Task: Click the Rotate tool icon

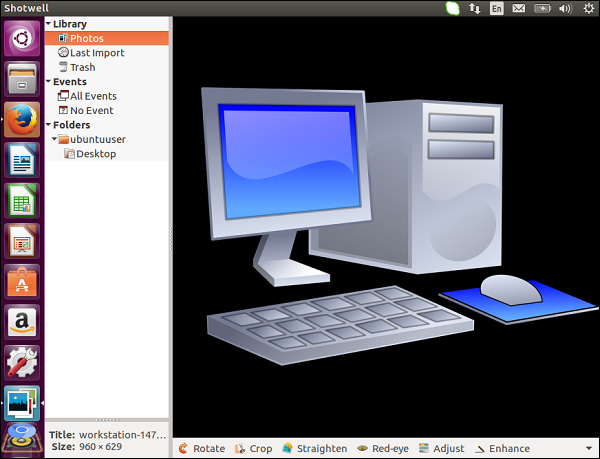Action: coord(183,449)
